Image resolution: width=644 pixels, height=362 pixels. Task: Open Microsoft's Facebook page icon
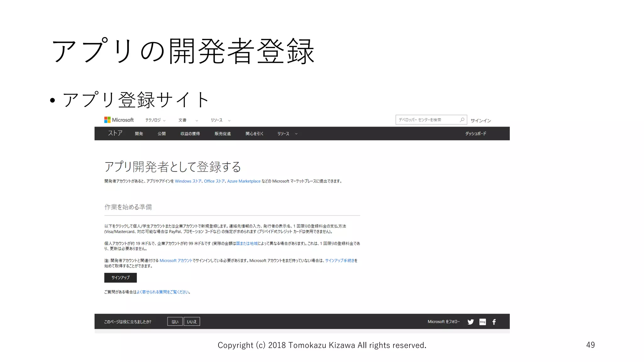coord(494,322)
